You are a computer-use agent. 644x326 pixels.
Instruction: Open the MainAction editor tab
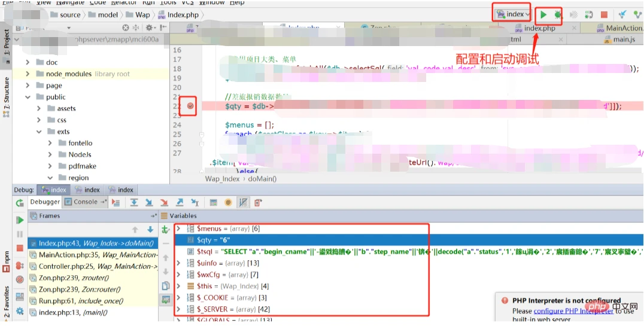pos(619,28)
